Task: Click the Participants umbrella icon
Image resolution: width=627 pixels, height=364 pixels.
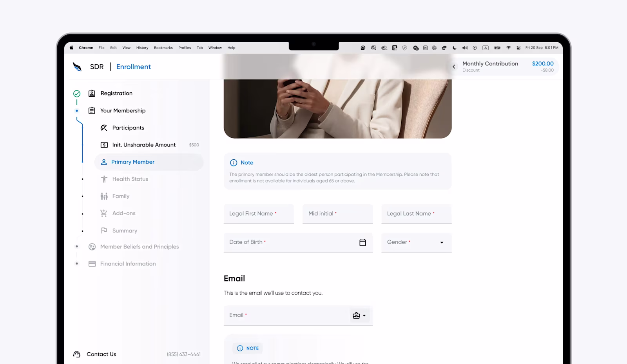Action: click(104, 128)
